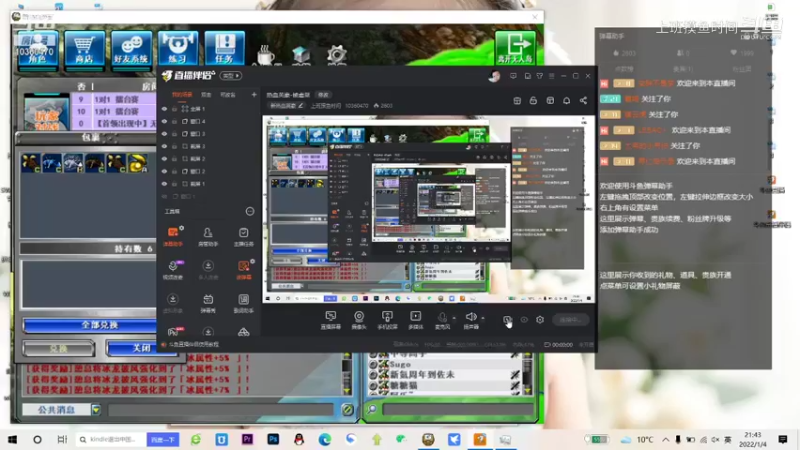The width and height of the screenshot is (800, 450).
Task: Open the 视频连麦 tool with new badge
Action: pos(173,270)
